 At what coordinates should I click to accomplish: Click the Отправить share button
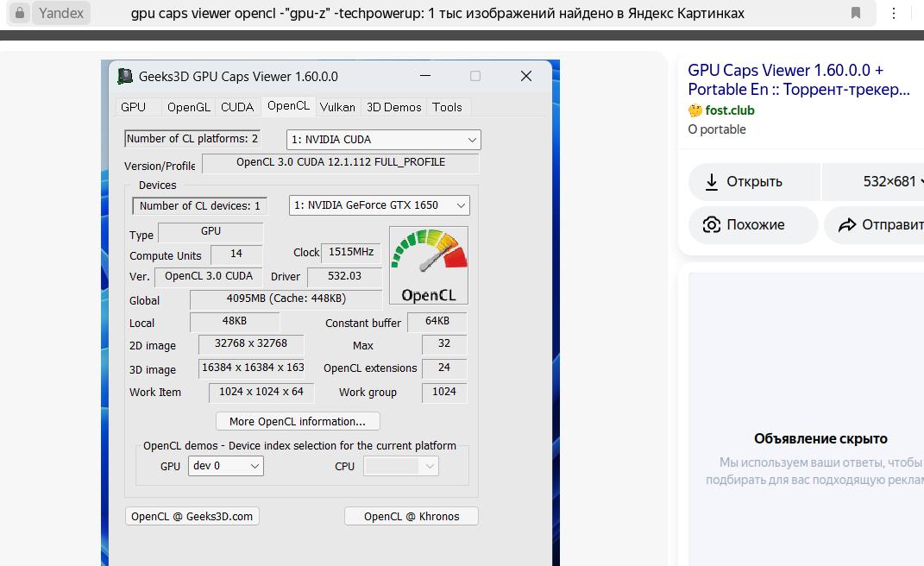pos(874,224)
